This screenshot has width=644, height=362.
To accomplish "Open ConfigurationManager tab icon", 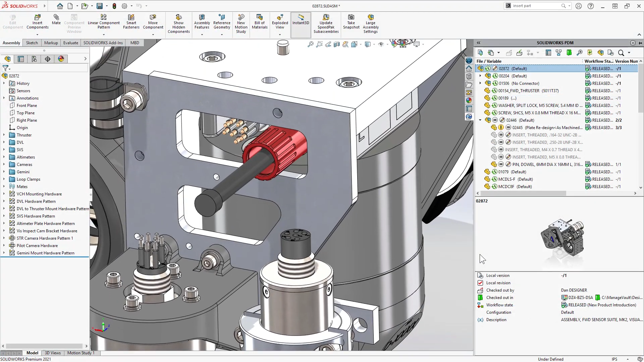I will (34, 59).
